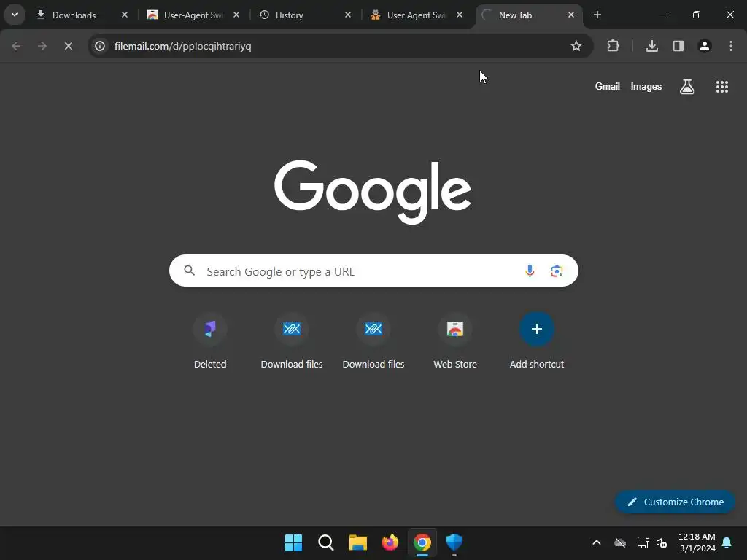Open the side panel
This screenshot has width=747, height=560.
point(678,46)
